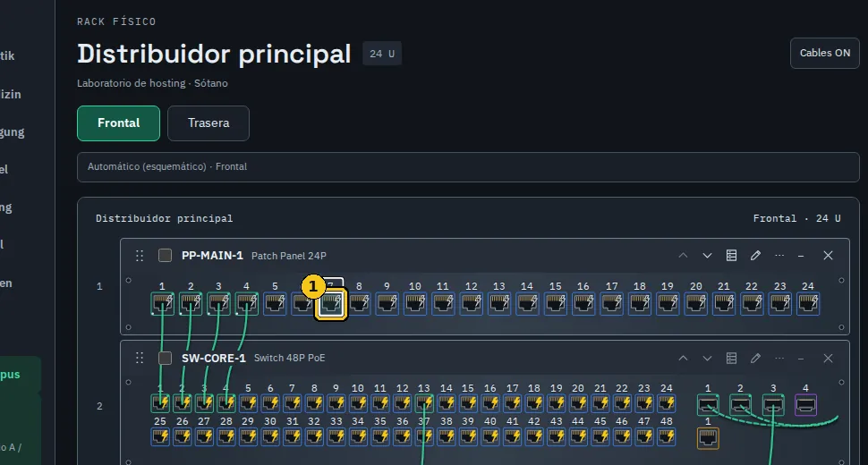Select SW-CORE-1 SFP uplink port 3
Screen dimensions: 868x465
pyautogui.click(x=773, y=405)
